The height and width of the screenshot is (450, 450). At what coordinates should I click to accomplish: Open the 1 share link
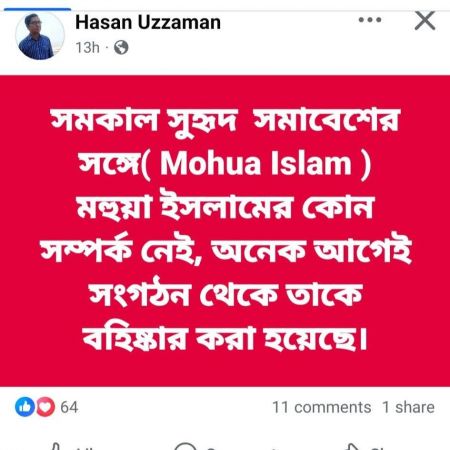[x=408, y=407]
